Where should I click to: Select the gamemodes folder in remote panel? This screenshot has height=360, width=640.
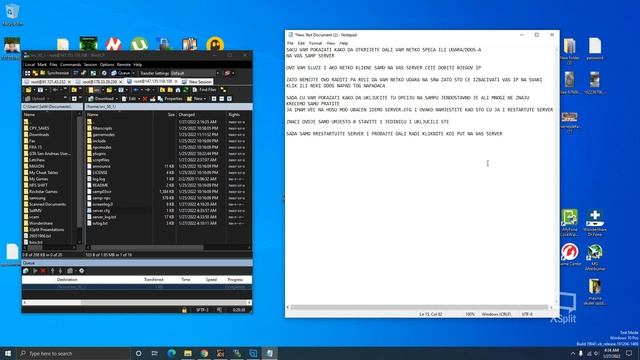click(103, 134)
